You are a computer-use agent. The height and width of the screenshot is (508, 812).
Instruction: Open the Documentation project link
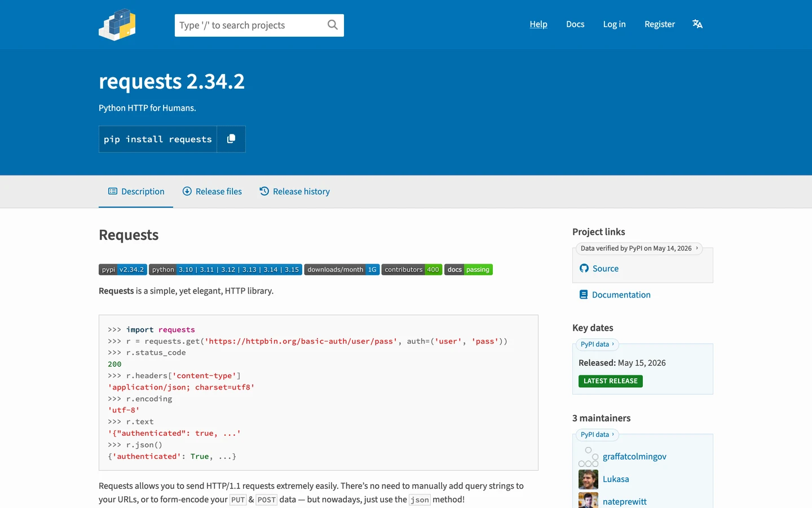click(621, 295)
